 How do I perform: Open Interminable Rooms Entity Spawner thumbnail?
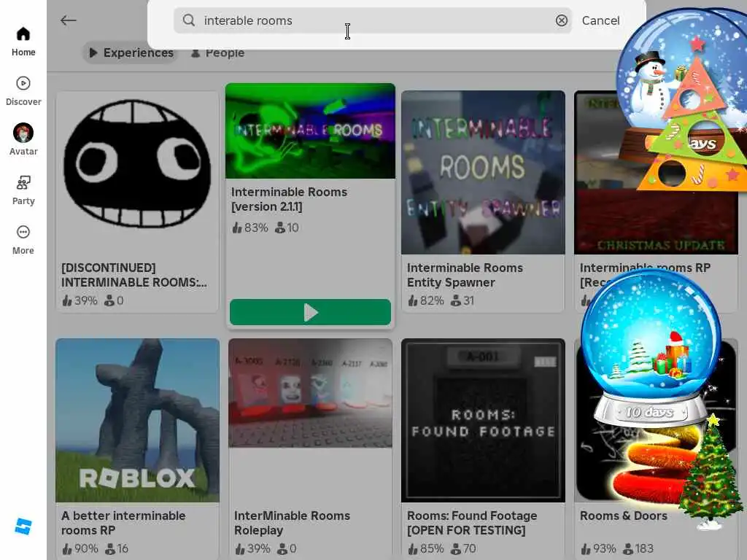(483, 172)
